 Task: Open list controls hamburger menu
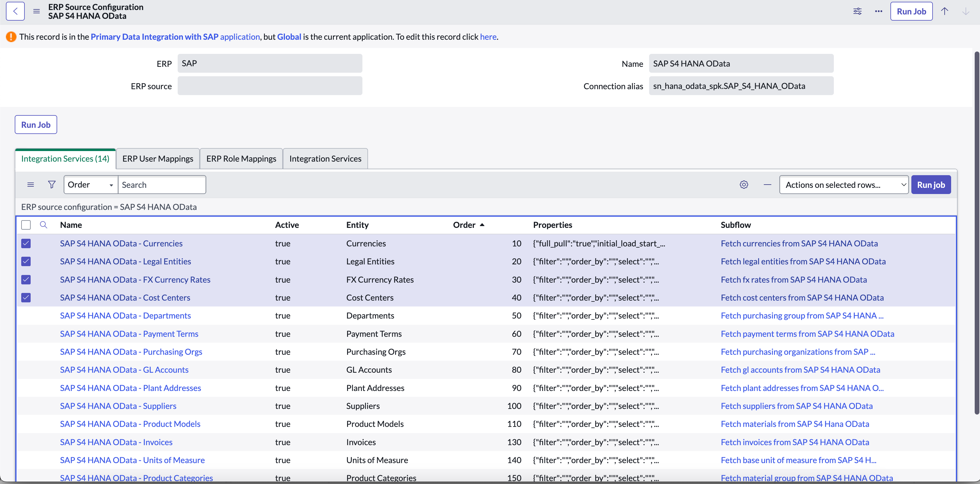point(31,185)
